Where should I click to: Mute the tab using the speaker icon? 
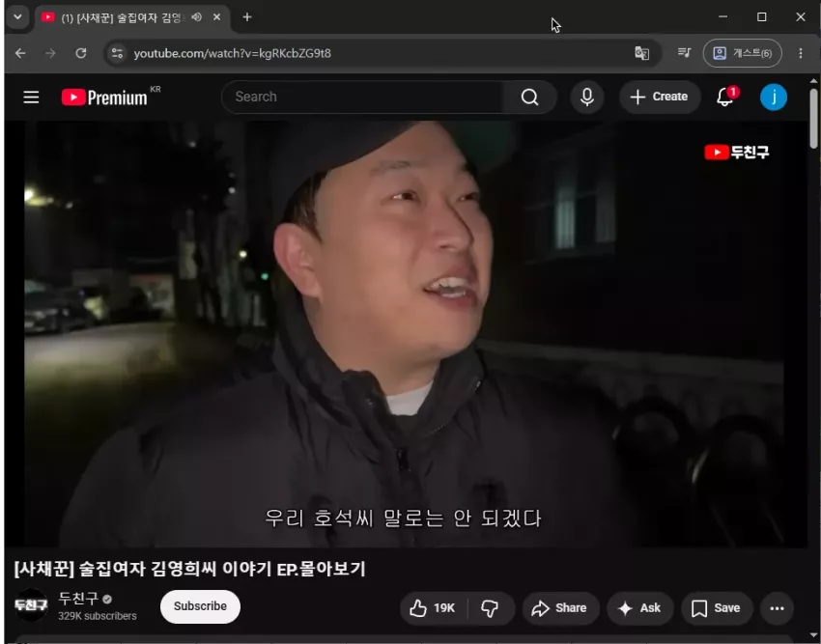point(197,17)
